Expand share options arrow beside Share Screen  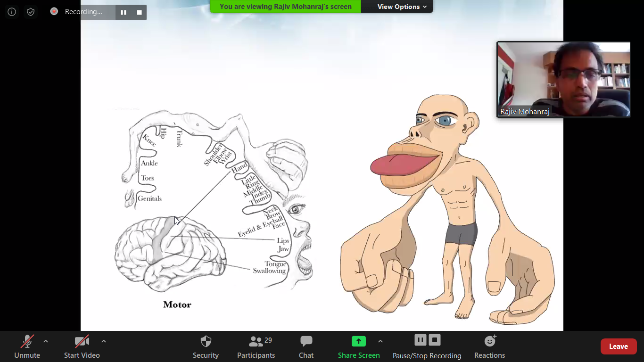(380, 341)
